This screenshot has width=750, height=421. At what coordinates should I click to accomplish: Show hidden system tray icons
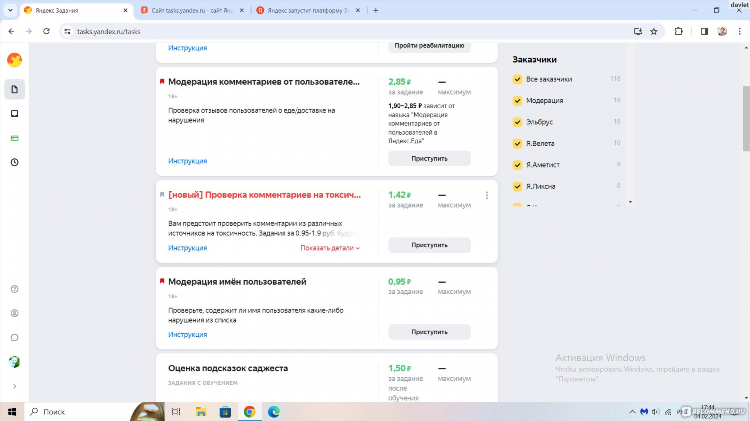(632, 412)
